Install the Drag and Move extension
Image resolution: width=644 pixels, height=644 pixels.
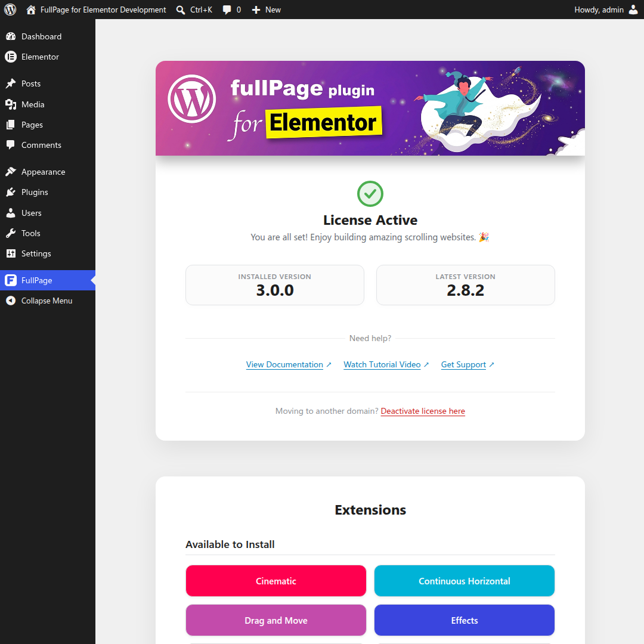tap(276, 620)
